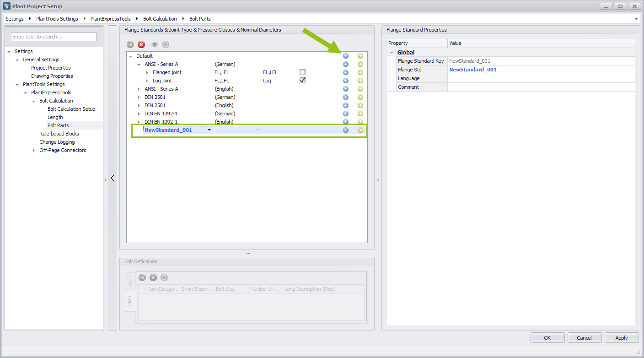Switch to the Parts tab
Screen dimensions: 644x358
click(130, 301)
